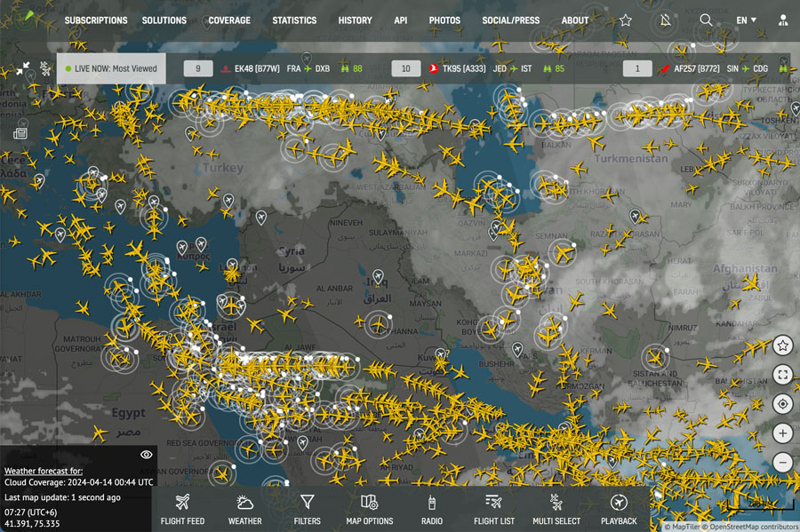Screen dimensions: 800x532
Task: Open the Photos page
Action: pos(444,20)
